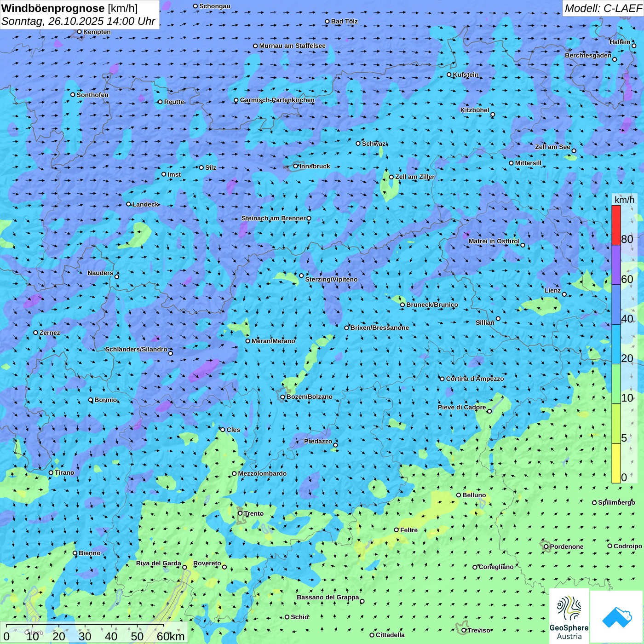The image size is (644, 644).
Task: Select the purple 60–80 km/h legend segment
Action: (x=616, y=265)
